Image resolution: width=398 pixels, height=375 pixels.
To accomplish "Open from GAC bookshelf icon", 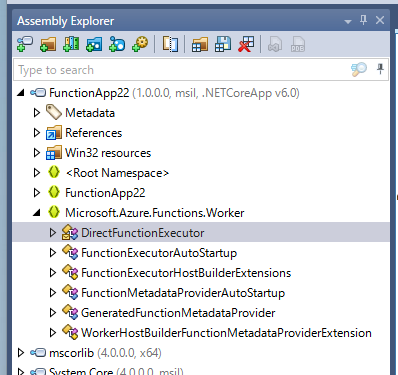I will 71,44.
